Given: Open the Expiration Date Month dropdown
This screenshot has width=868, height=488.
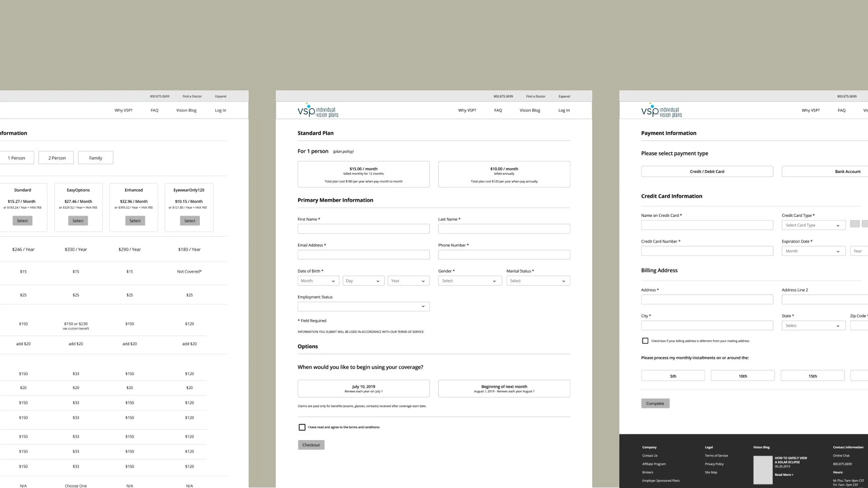Looking at the screenshot, I should tap(813, 251).
